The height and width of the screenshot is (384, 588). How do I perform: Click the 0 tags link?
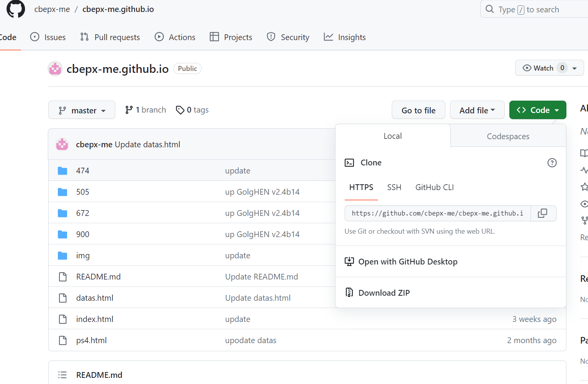pos(192,110)
